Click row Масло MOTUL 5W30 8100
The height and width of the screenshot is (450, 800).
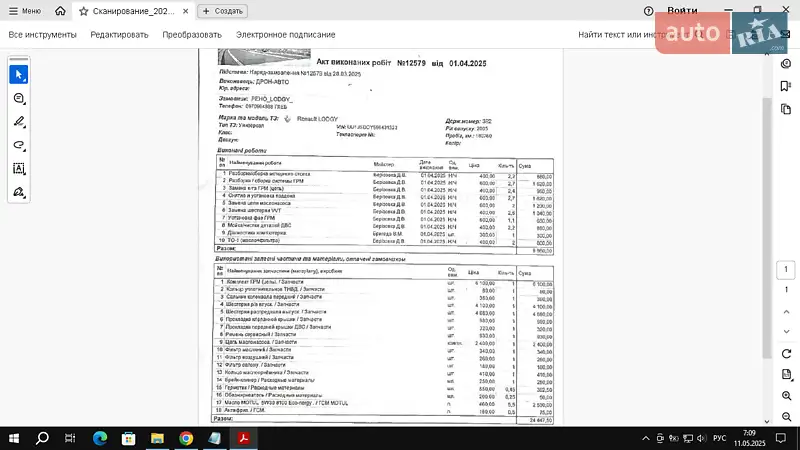[x=384, y=403]
